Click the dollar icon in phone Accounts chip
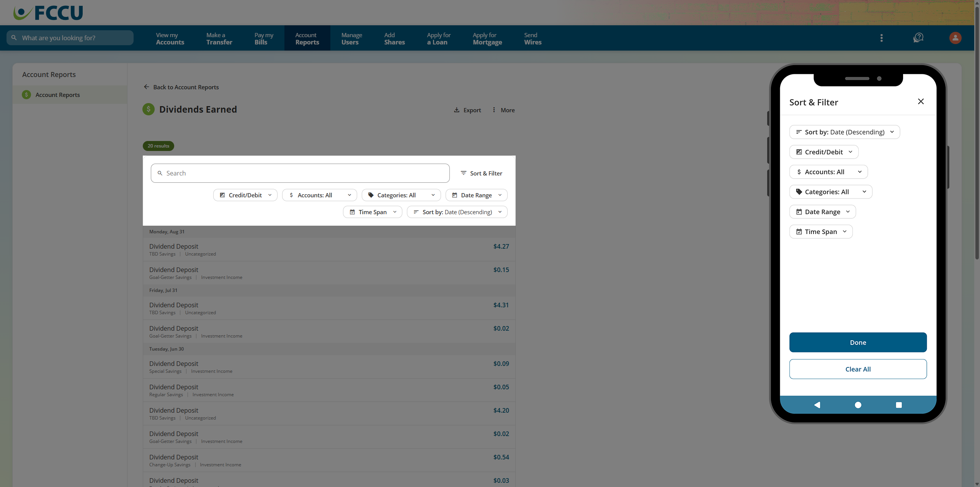 pyautogui.click(x=799, y=172)
